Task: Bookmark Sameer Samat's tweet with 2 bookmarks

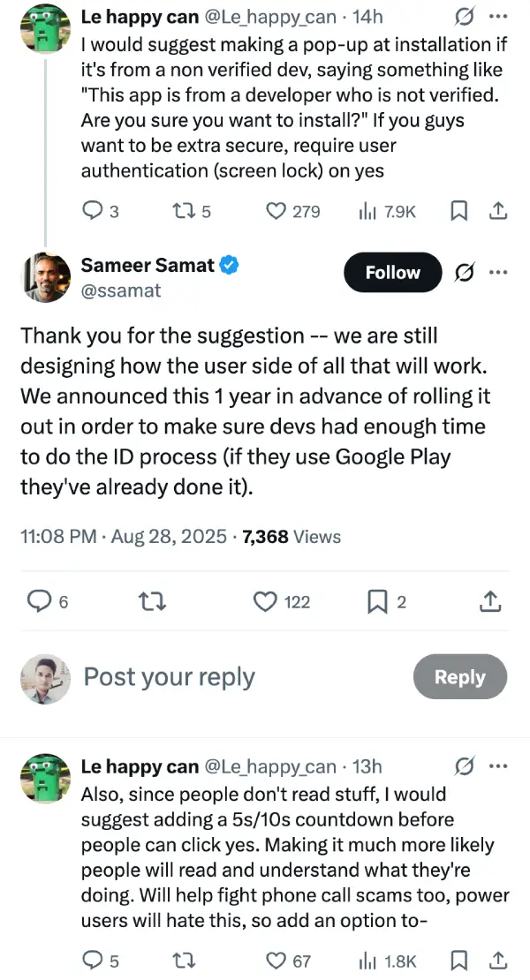Action: tap(386, 601)
